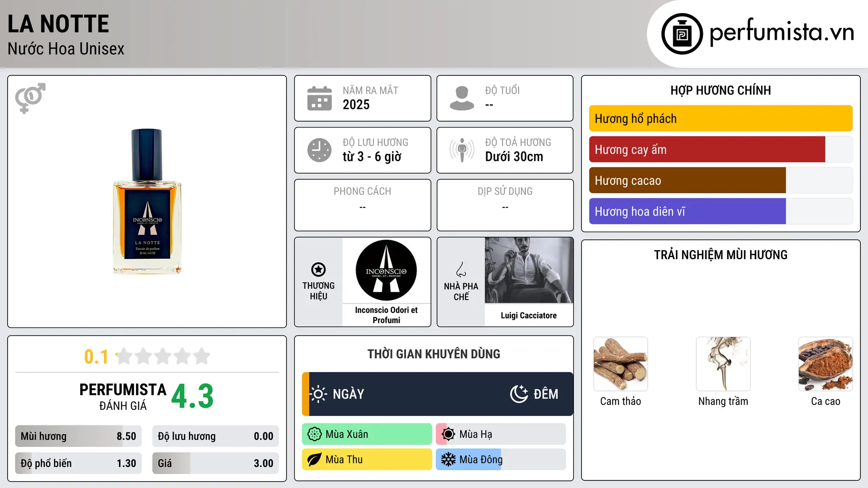The height and width of the screenshot is (488, 868).
Task: Click the HỢP HƯƠNG CHÍNH heading
Action: tap(721, 90)
